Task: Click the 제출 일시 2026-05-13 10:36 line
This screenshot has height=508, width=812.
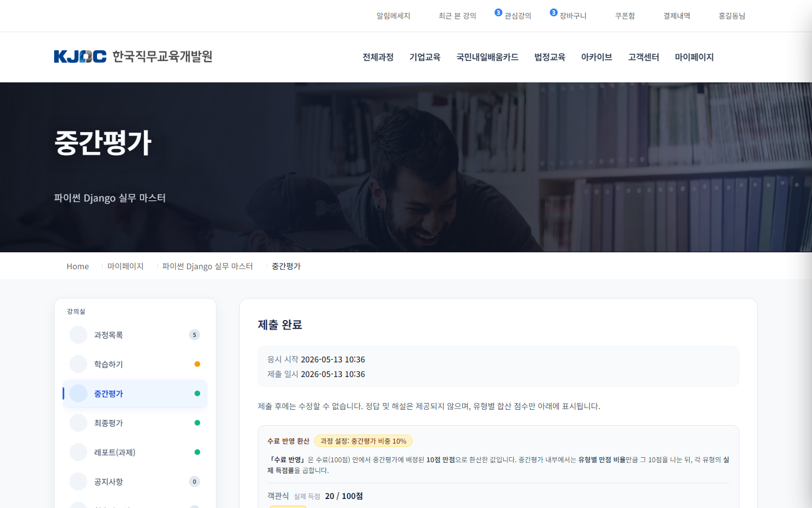Action: point(316,374)
